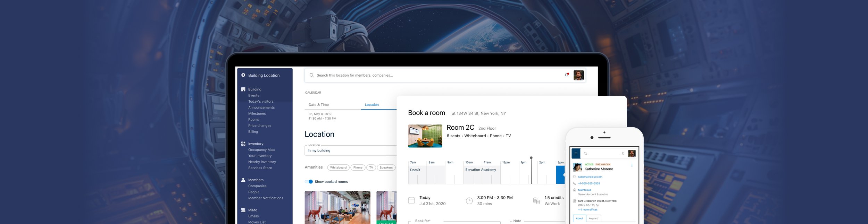
Task: Click the Elevation Academy booking on timeline
Action: (x=482, y=174)
